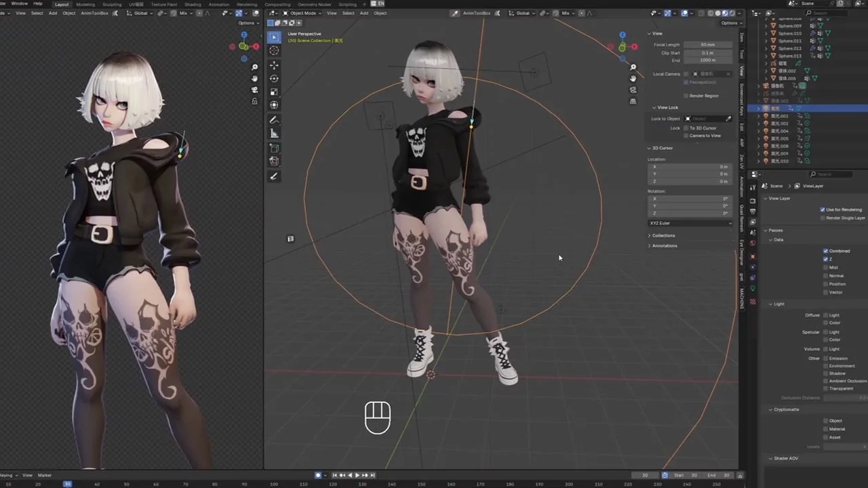Enable the Mist render pass
Image resolution: width=868 pixels, height=488 pixels.
coord(825,268)
